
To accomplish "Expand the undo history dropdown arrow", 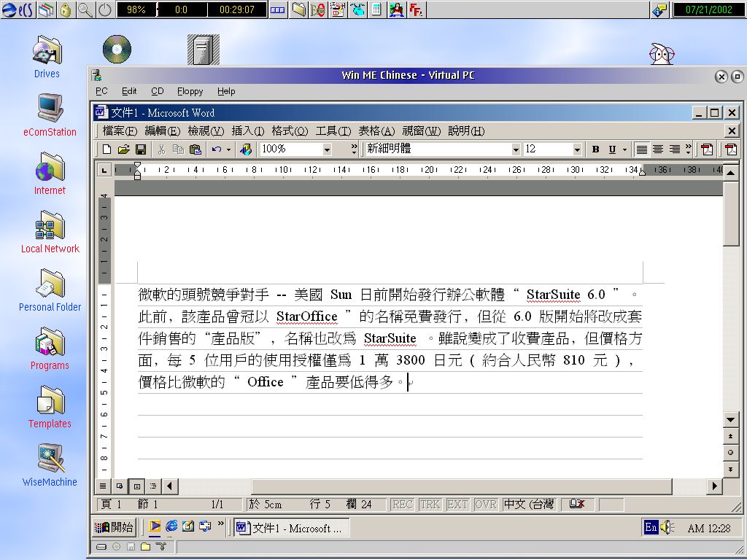I will point(228,149).
